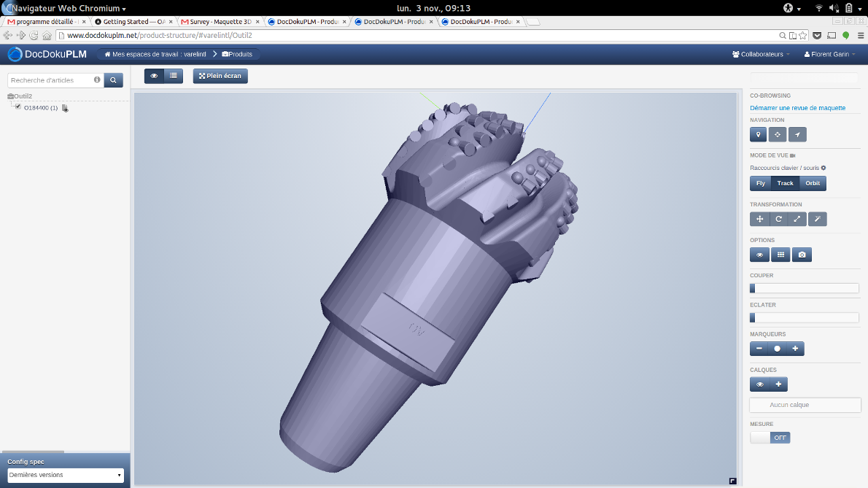Toggle layer visibility eye under Calques
Viewport: 868px width, 488px height.
click(760, 384)
